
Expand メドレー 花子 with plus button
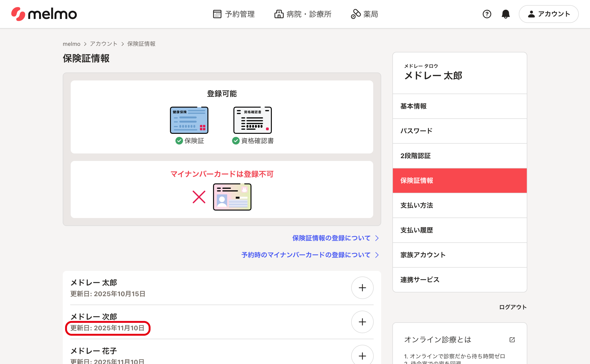tap(362, 356)
